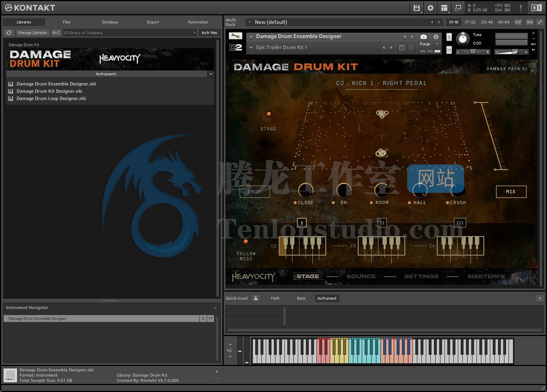This screenshot has width=547, height=392.
Task: Enable FOLLOW MIDI on the Stage page
Action: click(x=246, y=241)
